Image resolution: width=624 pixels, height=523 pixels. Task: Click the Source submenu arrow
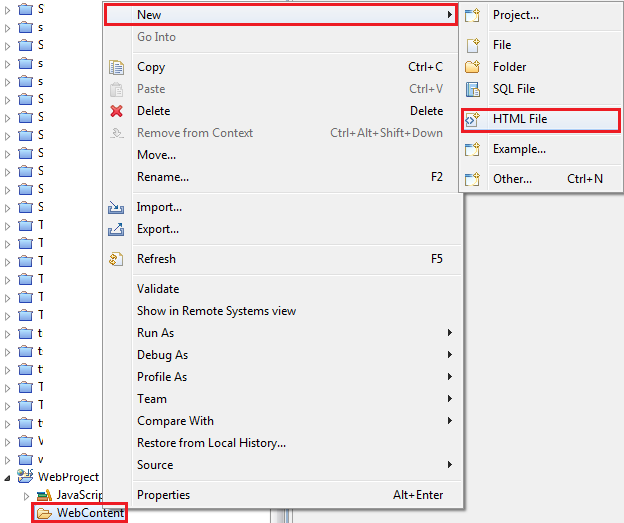[x=449, y=464]
